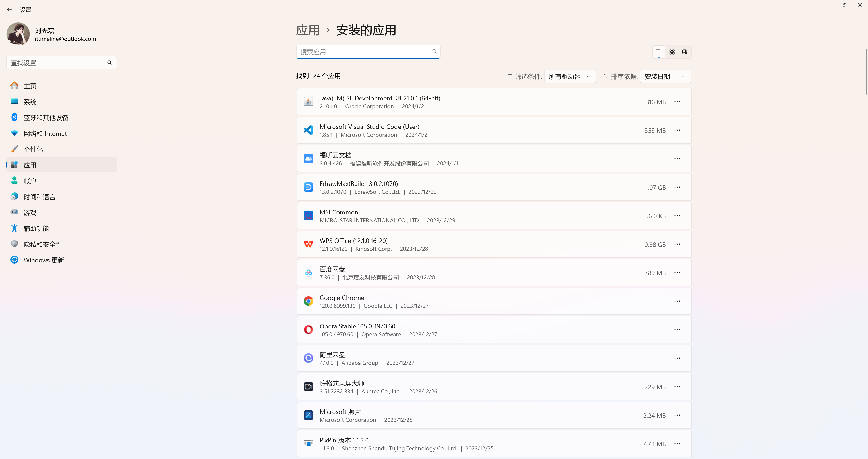The image size is (868, 459).
Task: Open more options for Visual Studio Code
Action: (677, 130)
